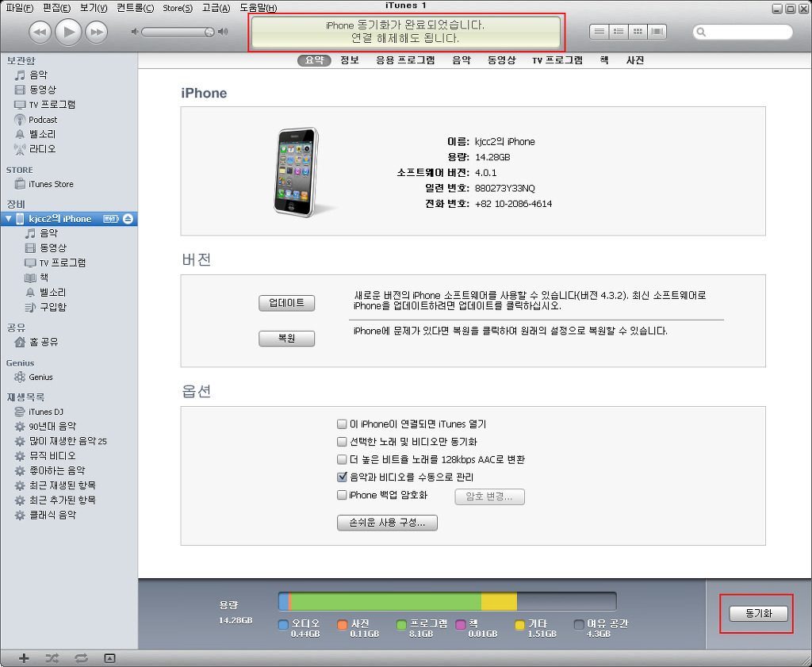
Task: Switch to the 책 tab
Action: point(603,60)
